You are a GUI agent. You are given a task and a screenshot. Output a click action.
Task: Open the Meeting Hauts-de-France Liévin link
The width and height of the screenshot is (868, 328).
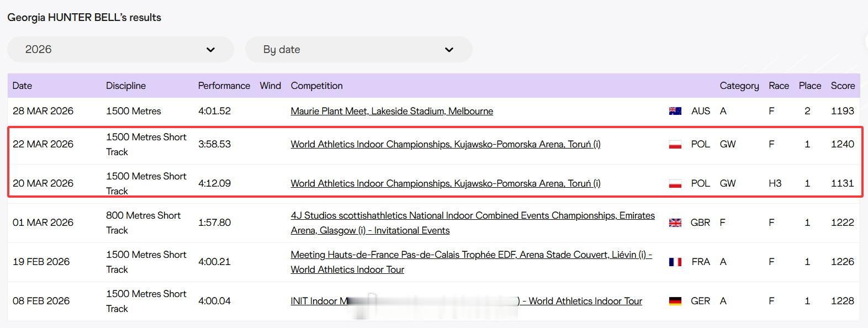pos(472,262)
